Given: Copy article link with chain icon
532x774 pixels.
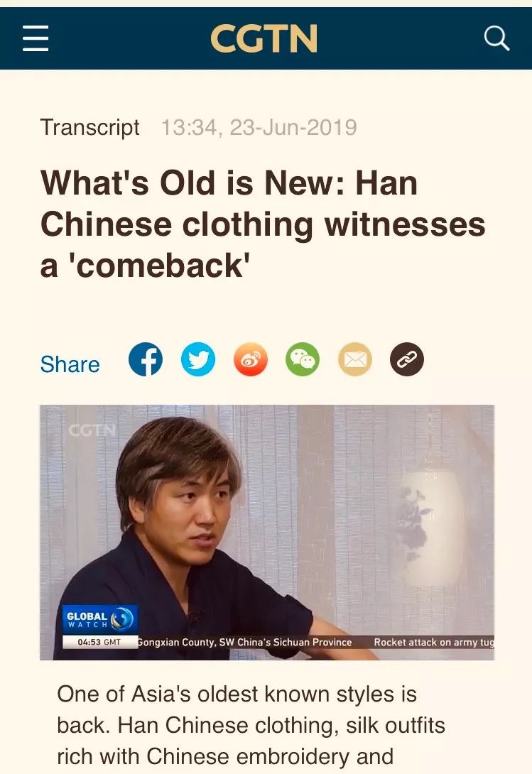Looking at the screenshot, I should tap(407, 359).
